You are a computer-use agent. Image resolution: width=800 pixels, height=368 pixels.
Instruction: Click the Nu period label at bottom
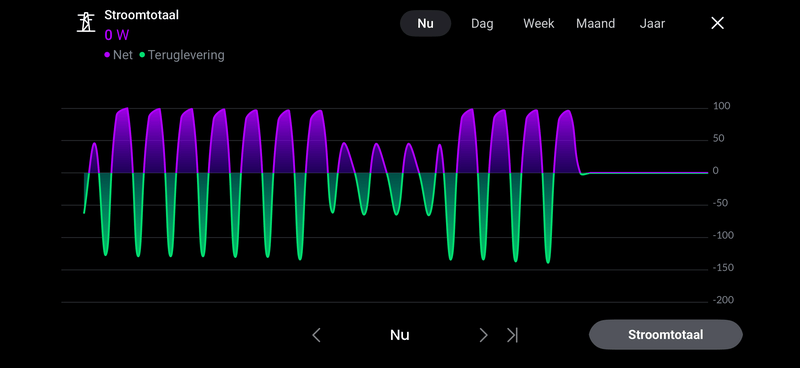click(x=400, y=335)
